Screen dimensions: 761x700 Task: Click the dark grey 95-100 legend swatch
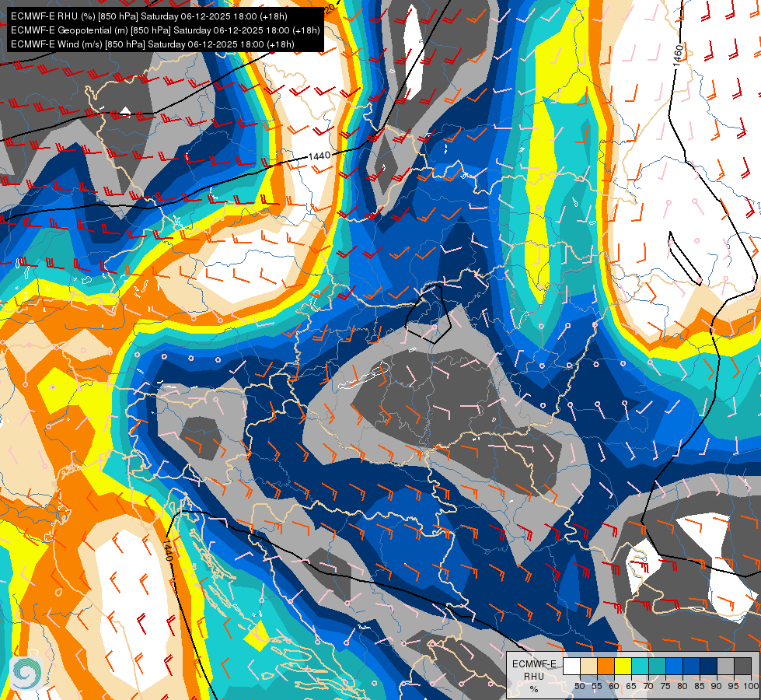coord(743,666)
